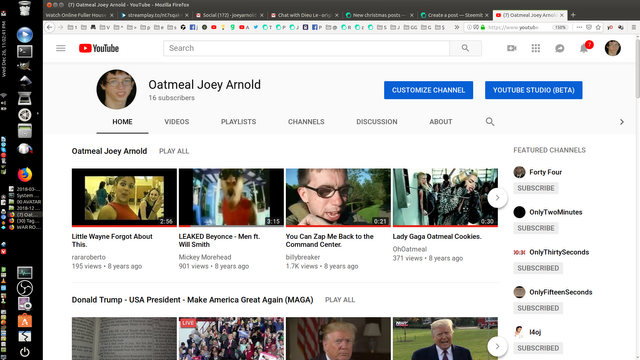The height and width of the screenshot is (360, 640).
Task: Open the Donald Trump MAGA playlist title
Action: tap(192, 300)
